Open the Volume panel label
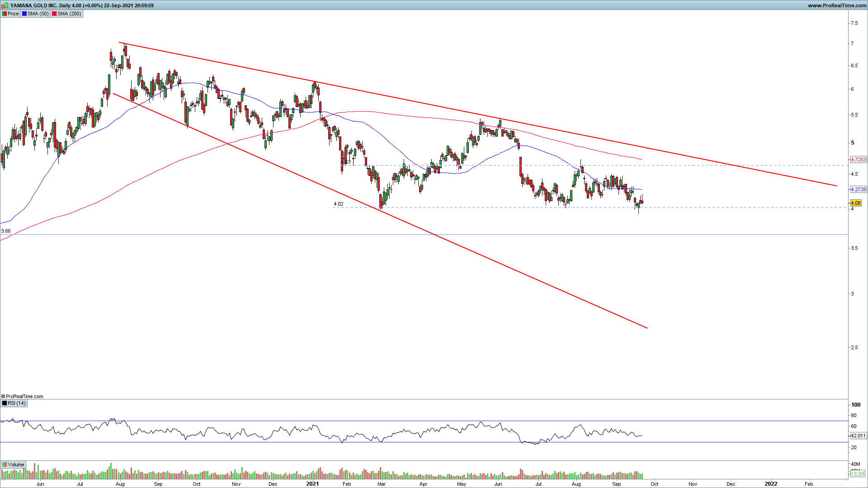Viewport: 868px width, 488px height. tap(16, 465)
